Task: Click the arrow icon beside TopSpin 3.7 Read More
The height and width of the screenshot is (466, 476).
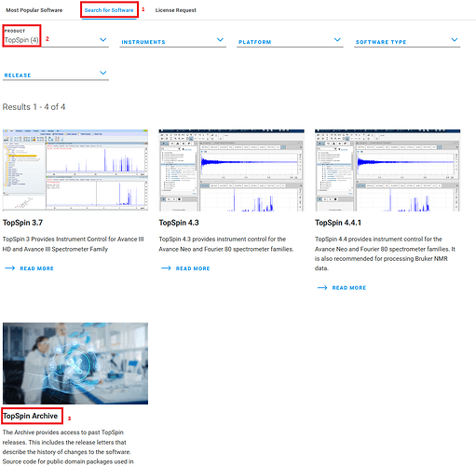Action: click(x=10, y=268)
